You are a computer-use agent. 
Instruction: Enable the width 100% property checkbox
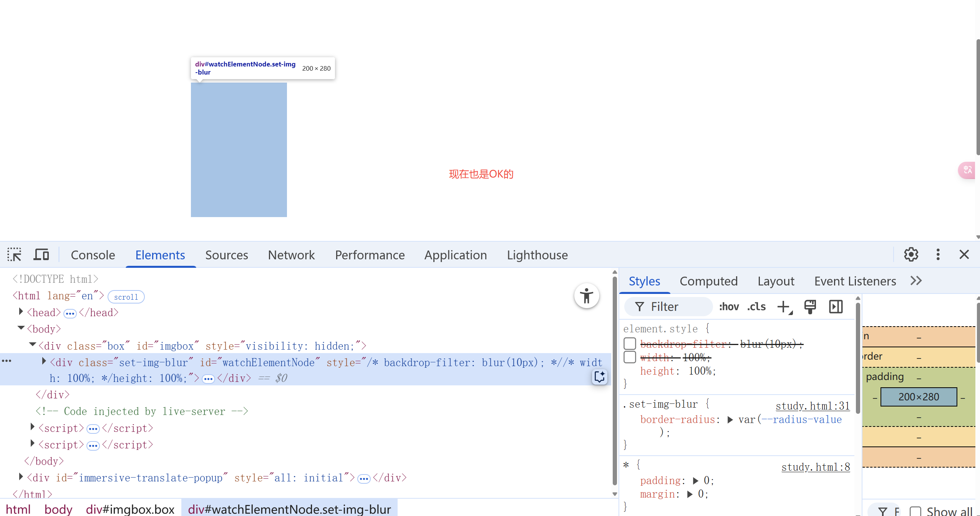(630, 357)
